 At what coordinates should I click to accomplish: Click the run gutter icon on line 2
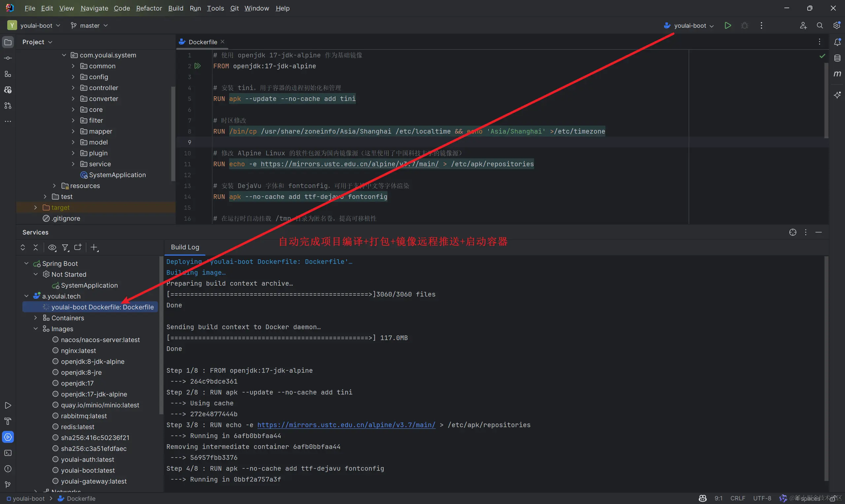click(197, 66)
